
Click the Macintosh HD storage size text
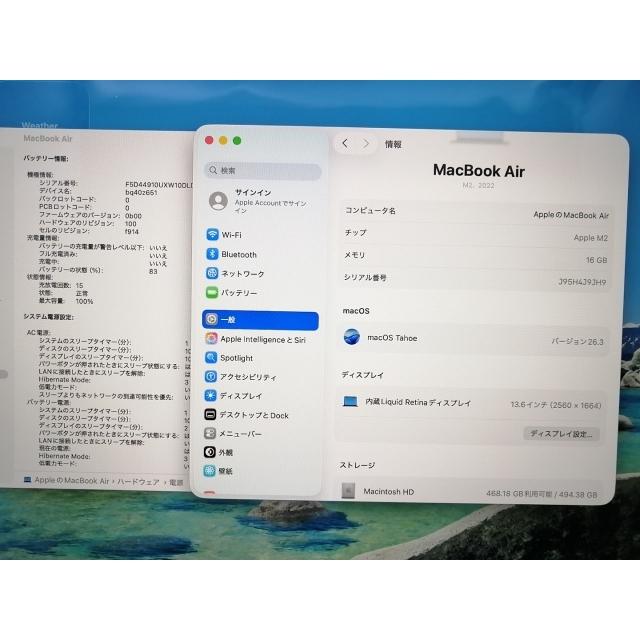click(542, 494)
